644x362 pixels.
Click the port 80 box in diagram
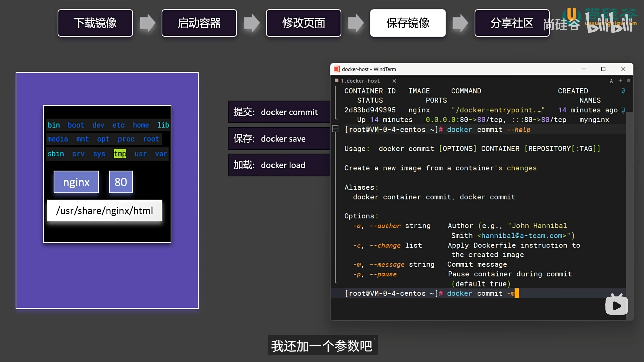point(121,182)
